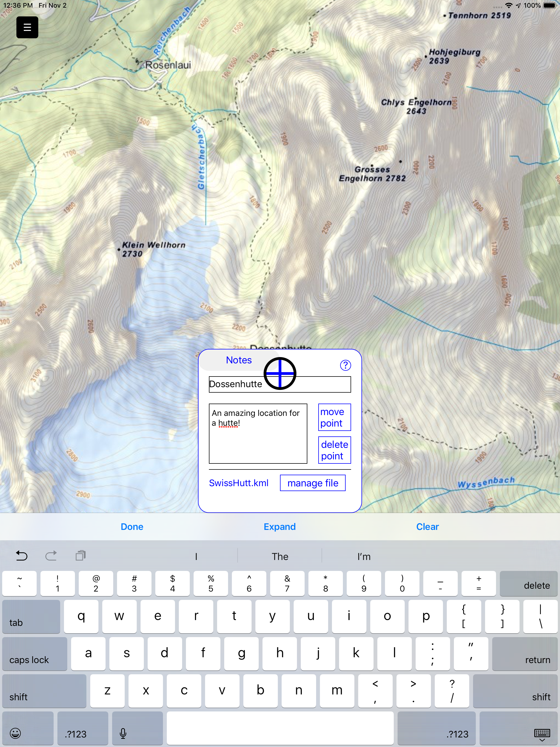
Task: Choose the suggestion "The"
Action: [x=280, y=556]
